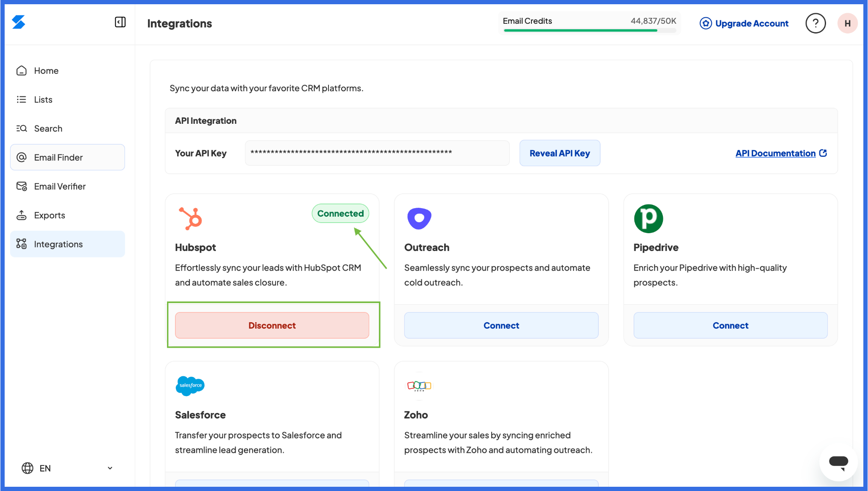Screen dimensions: 868x491
Task: Click the 'Sync your data' intro text
Action: tap(267, 88)
